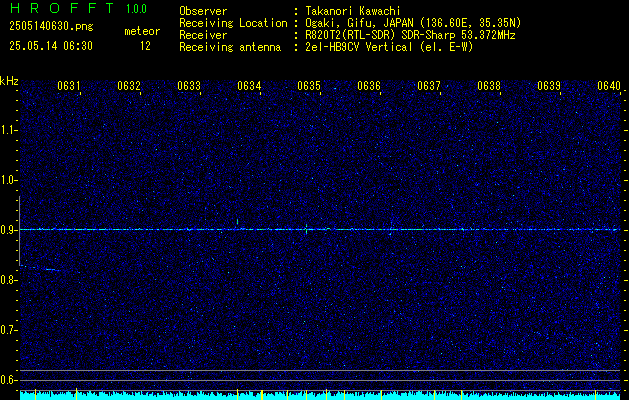The width and height of the screenshot is (629, 400).
Task: Click the 0.7 frequency axis label
Action: pyautogui.click(x=8, y=330)
